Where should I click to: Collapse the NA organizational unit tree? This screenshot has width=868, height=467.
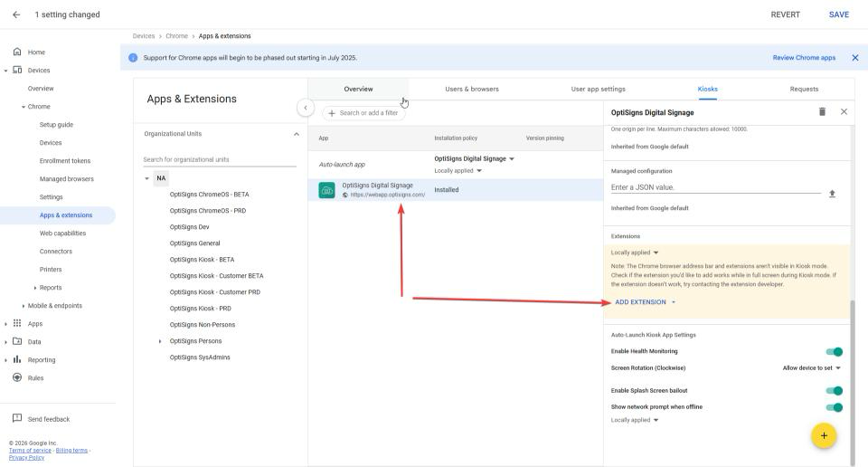(146, 178)
